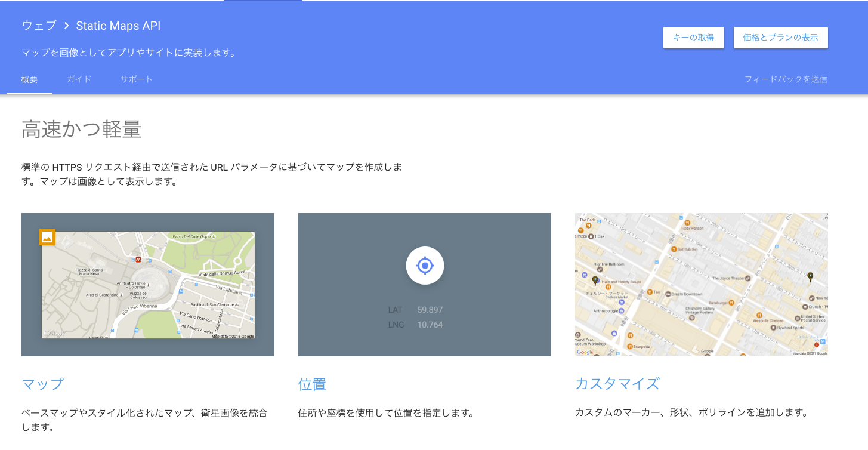Click the 標準の HTTPS リクエスト paragraph
This screenshot has width=868, height=450.
[x=212, y=174]
